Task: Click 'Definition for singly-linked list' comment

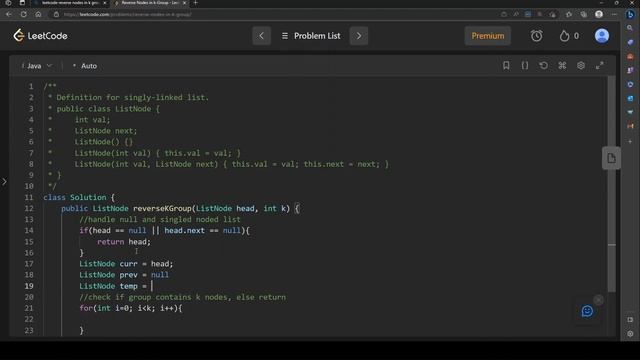Action: [x=133, y=97]
